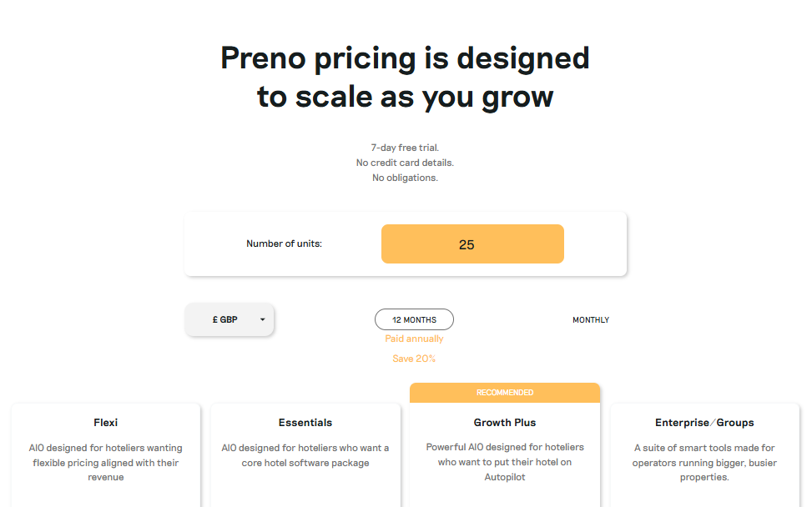Click the RECOMMENDED banner
This screenshot has height=507, width=812.
click(505, 393)
